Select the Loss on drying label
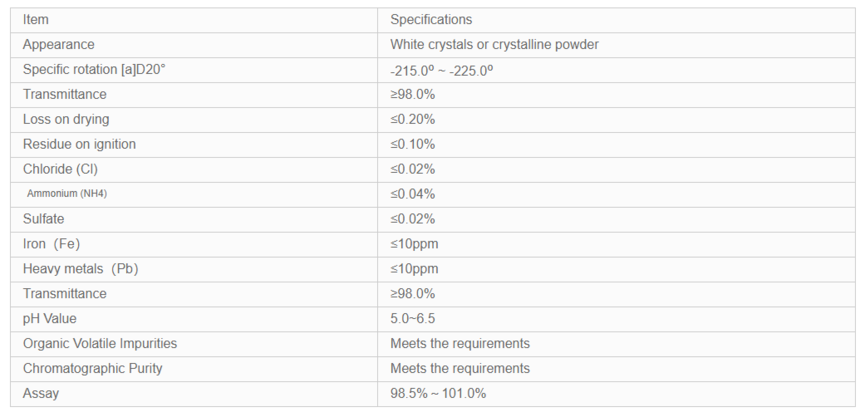Screen dimensions: 860x417 [66, 120]
